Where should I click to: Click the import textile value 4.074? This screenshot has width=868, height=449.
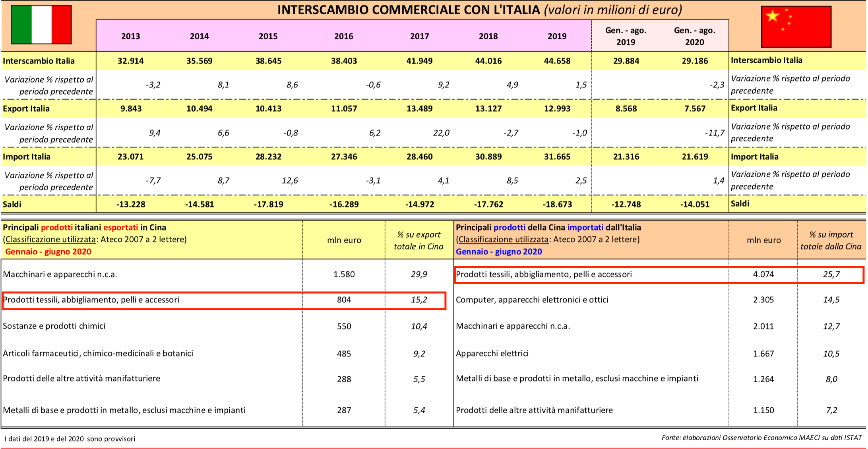point(763,274)
